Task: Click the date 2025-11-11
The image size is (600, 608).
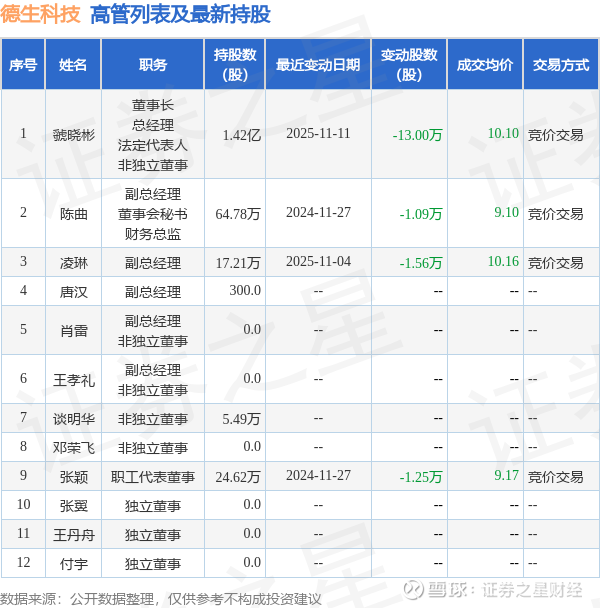Action: [318, 133]
